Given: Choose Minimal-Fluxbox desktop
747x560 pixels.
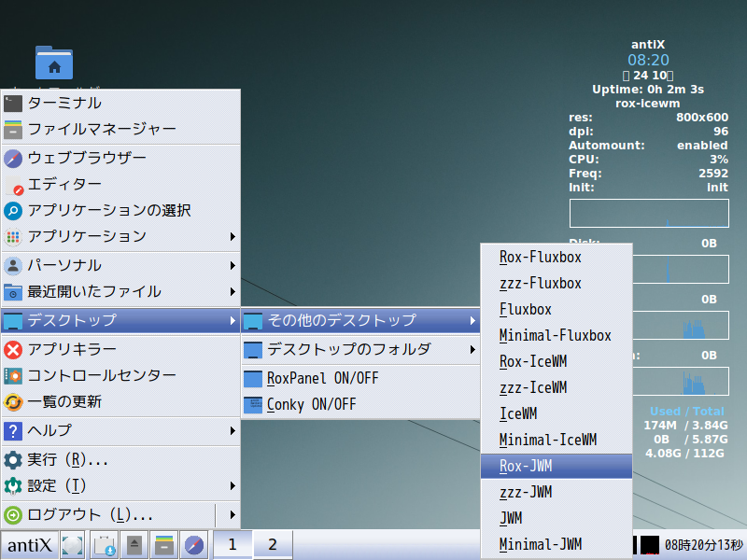Looking at the screenshot, I should pyautogui.click(x=557, y=336).
